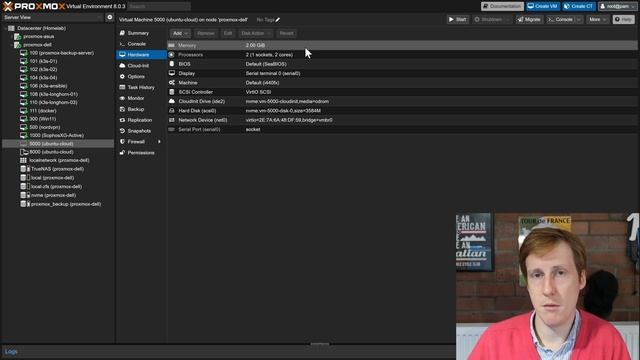Select the 5000 (ubuntu-cloud) tree row
The width and height of the screenshot is (640, 360).
58,144
